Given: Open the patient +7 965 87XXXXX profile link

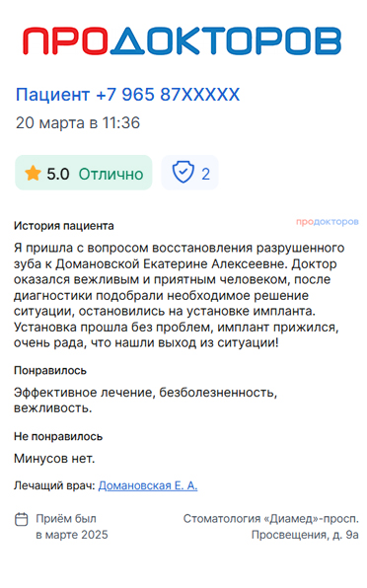Looking at the screenshot, I should tap(127, 94).
